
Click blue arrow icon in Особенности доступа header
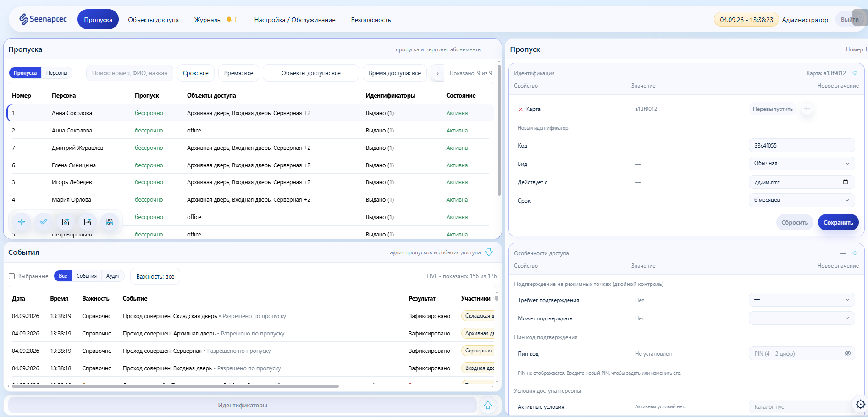(x=855, y=253)
